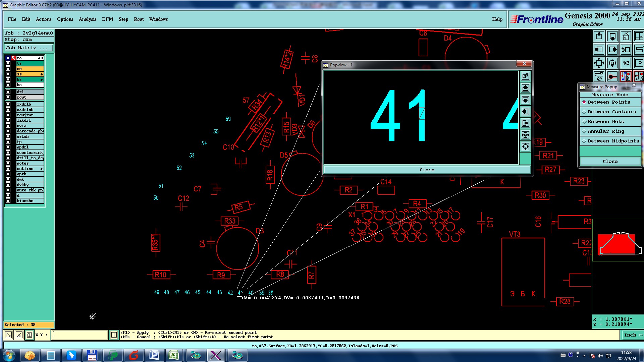Open the Analysis menu
Image resolution: width=644 pixels, height=362 pixels.
click(x=88, y=19)
